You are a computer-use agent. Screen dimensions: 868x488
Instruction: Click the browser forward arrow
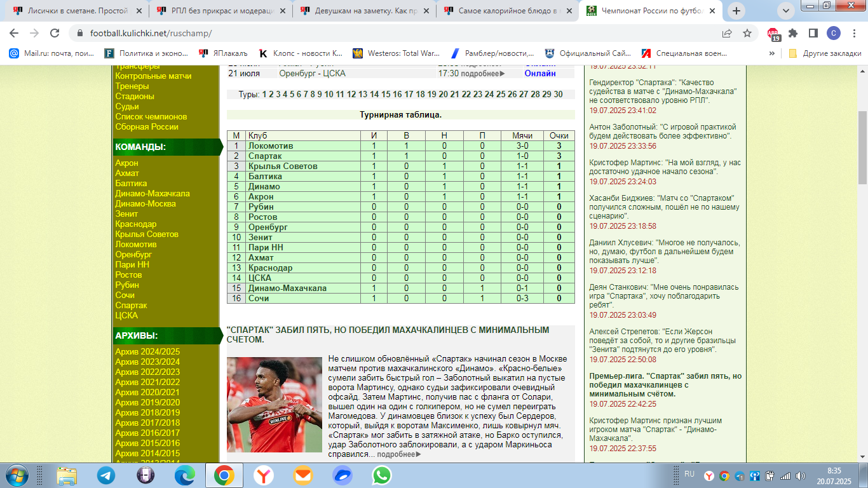click(34, 33)
